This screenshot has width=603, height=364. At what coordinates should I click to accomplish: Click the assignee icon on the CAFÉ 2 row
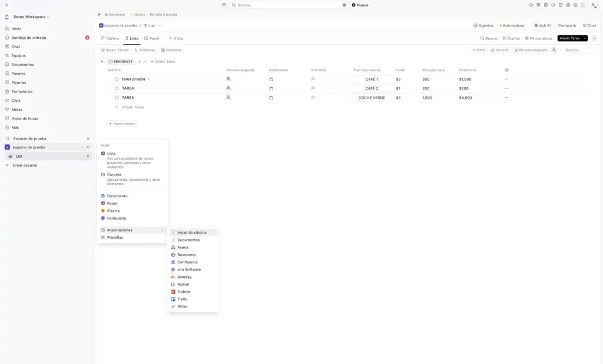pos(228,88)
